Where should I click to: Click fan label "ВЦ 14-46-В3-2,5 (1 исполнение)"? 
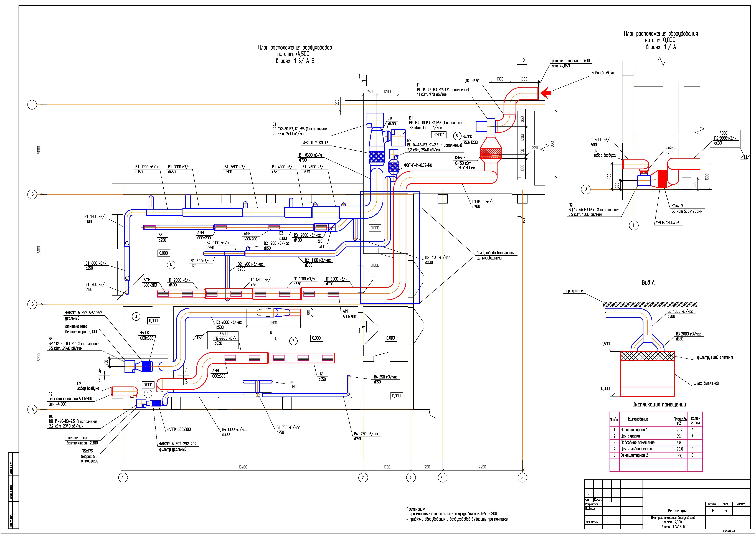(74, 421)
